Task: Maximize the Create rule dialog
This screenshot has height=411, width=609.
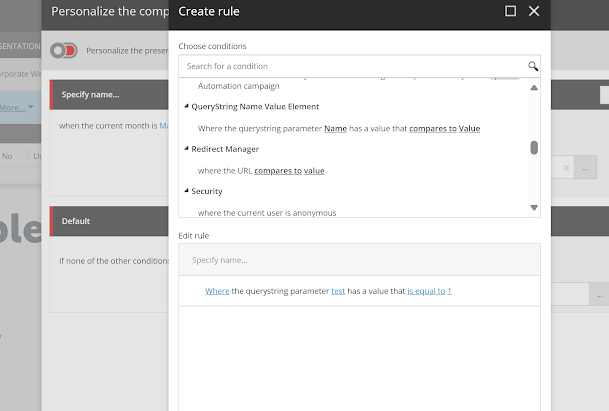Action: click(x=510, y=11)
